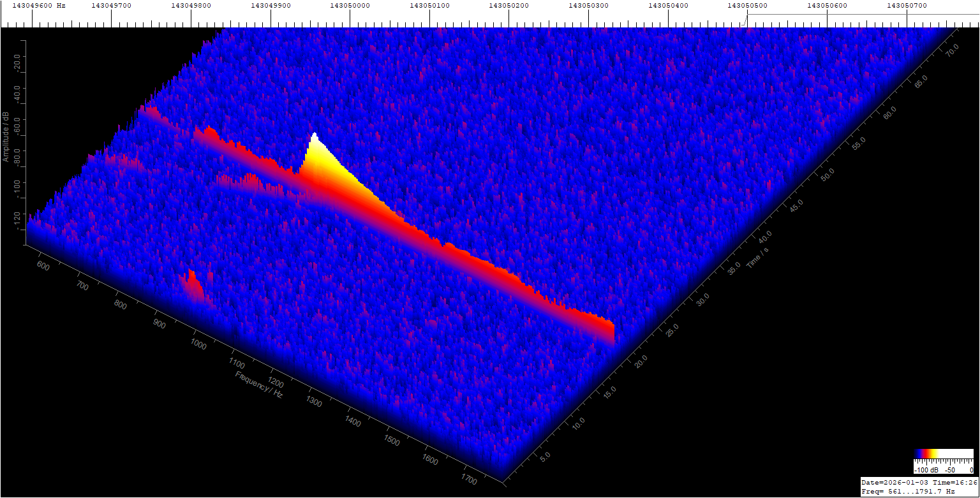This screenshot has width=980, height=498.
Task: Click the 1000 Hz frequency axis label
Action: click(x=198, y=345)
